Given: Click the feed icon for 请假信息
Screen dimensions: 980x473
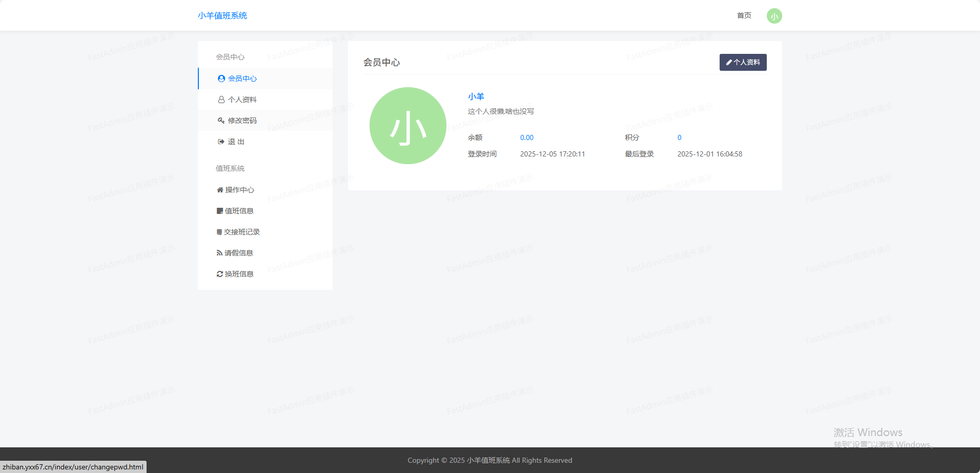Looking at the screenshot, I should (x=219, y=253).
